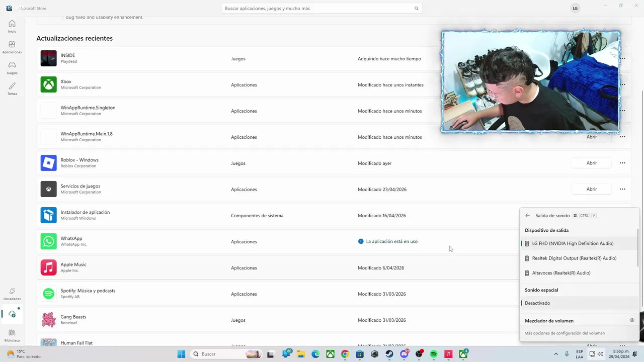Open more options for Servicios de juegos
The width and height of the screenshot is (644, 362).
pyautogui.click(x=622, y=189)
